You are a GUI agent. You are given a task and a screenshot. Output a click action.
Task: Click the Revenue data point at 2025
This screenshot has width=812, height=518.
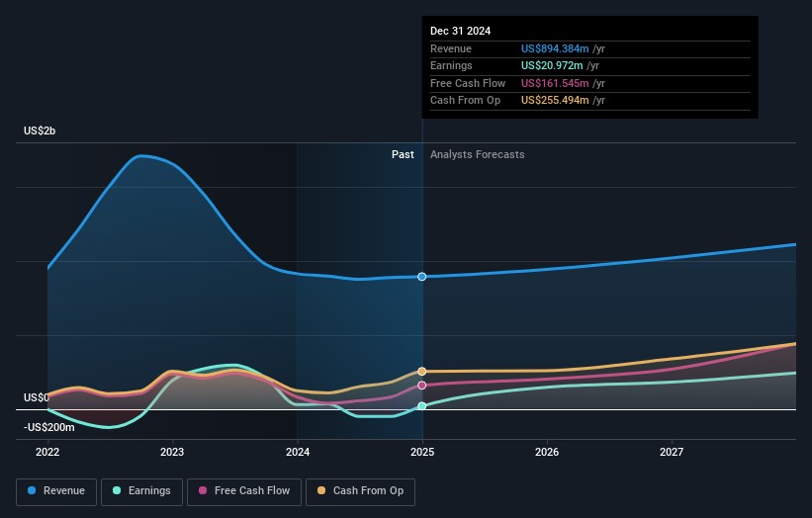(x=422, y=277)
